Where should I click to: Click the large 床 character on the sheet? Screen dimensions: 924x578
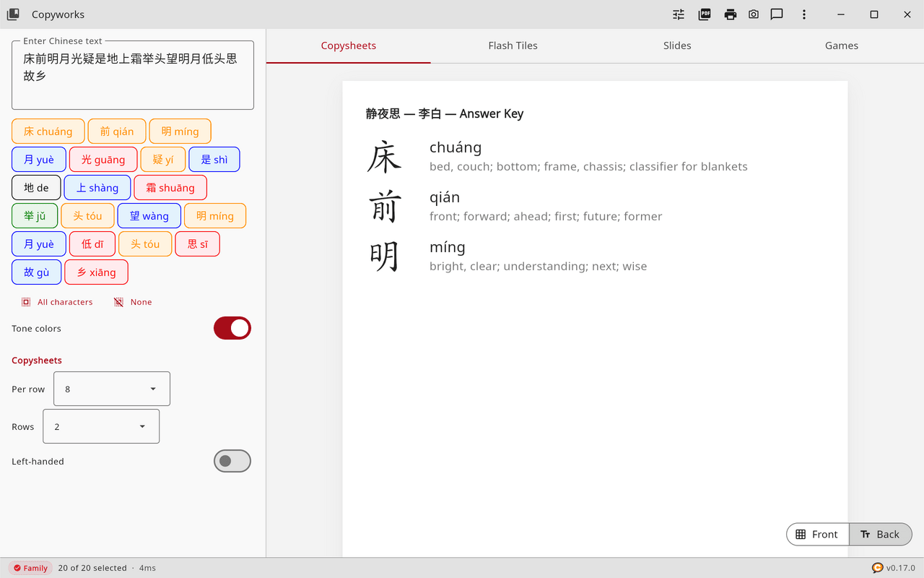[x=384, y=157]
